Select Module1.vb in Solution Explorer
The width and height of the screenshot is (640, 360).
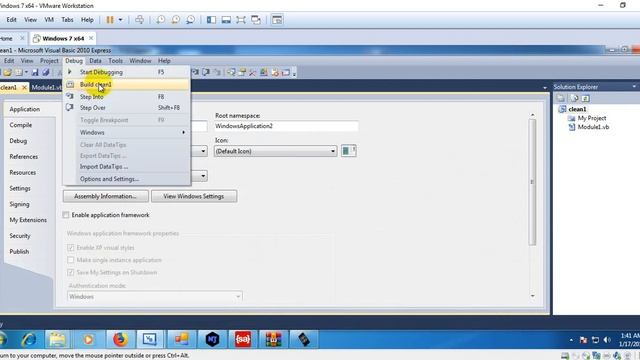593,127
